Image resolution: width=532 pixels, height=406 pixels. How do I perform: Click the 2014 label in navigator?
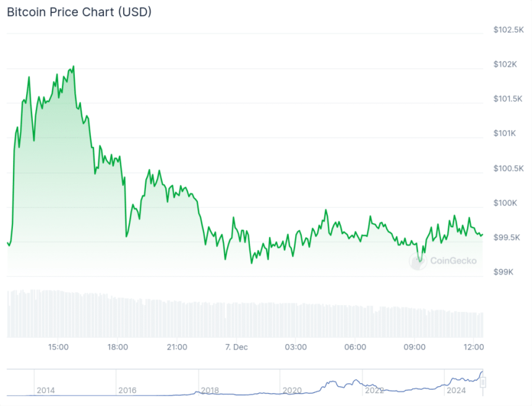46,391
